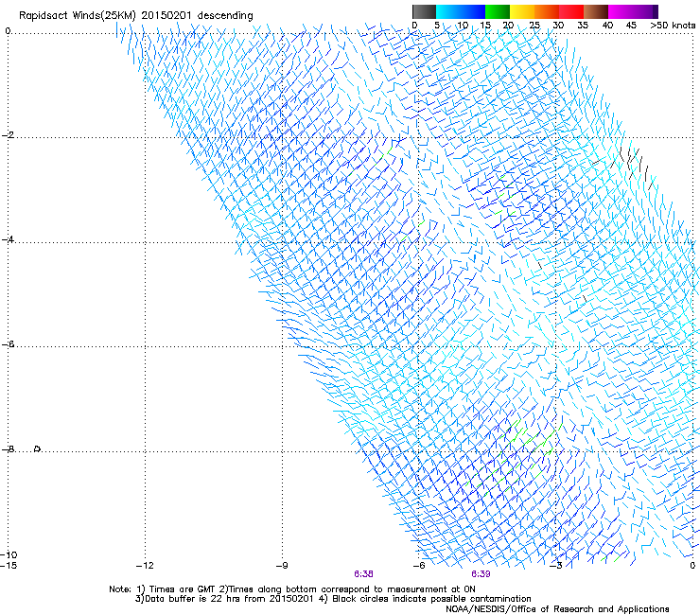Click the '-3' longitude axis label
Viewport: 700px width, 615px height.
(556, 566)
